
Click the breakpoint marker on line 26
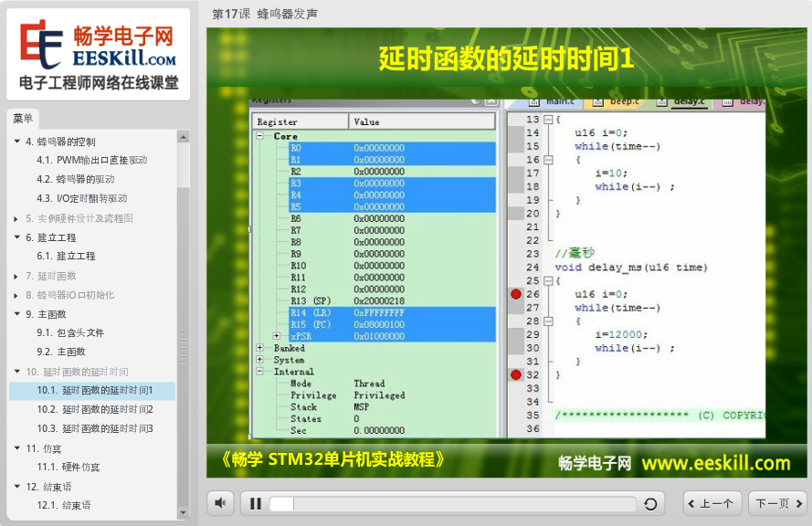tap(516, 294)
